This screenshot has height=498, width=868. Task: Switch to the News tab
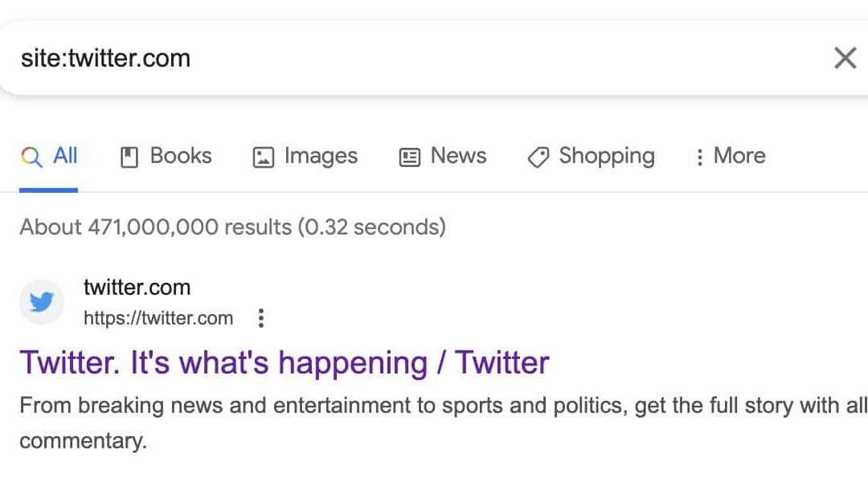443,157
